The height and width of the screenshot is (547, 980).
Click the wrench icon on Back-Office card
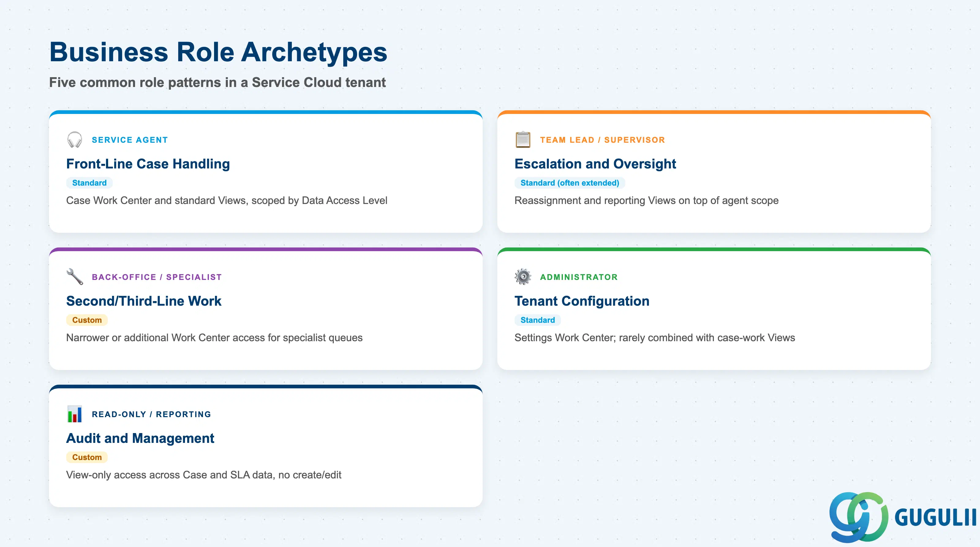pyautogui.click(x=74, y=277)
